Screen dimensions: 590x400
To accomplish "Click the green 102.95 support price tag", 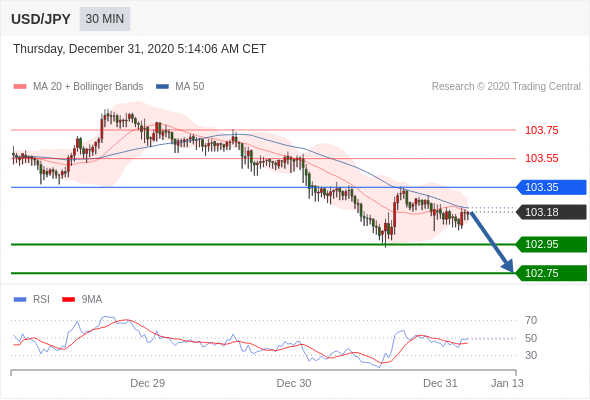I will point(551,244).
